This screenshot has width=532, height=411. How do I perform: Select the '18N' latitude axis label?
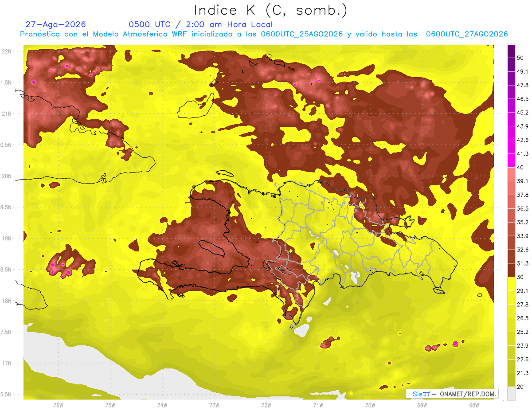pos(7,301)
